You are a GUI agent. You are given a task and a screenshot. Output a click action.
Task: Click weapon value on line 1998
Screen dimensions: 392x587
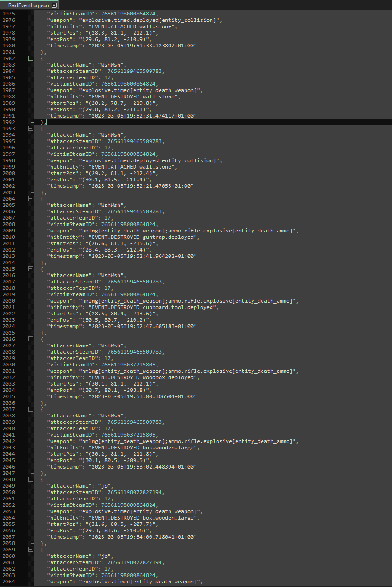[x=150, y=160]
